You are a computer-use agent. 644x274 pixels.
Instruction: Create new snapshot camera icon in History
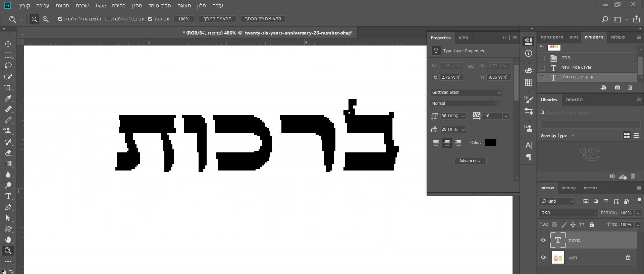coord(617,87)
